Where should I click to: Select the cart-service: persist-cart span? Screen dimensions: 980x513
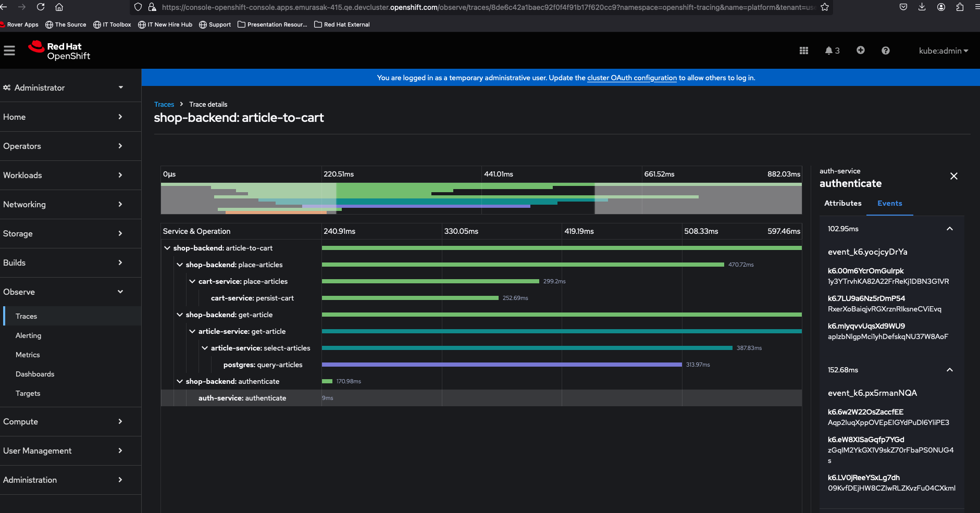(252, 298)
